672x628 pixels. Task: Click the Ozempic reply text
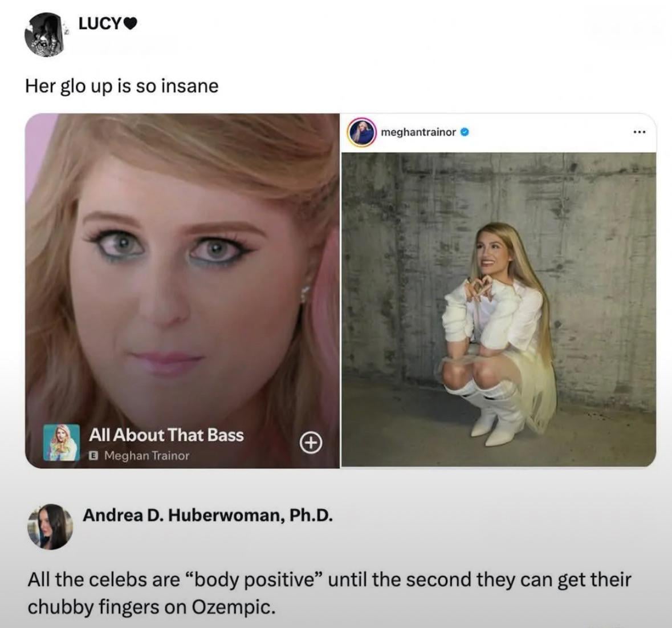point(329,593)
